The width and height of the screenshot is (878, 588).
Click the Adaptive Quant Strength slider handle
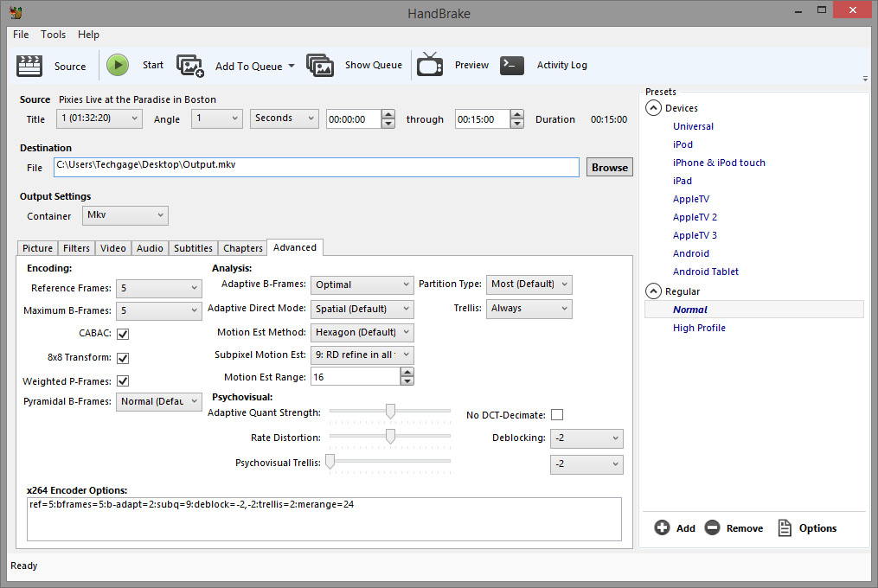(x=390, y=411)
